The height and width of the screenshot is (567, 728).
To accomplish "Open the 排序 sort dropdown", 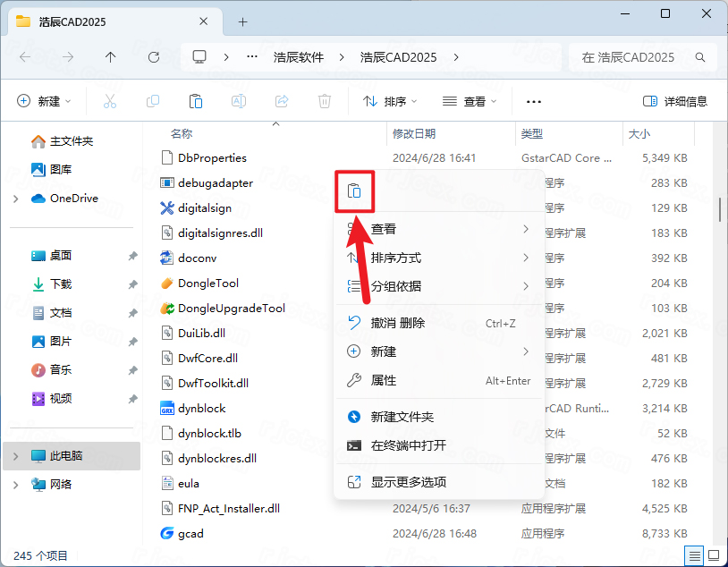I will [x=390, y=101].
